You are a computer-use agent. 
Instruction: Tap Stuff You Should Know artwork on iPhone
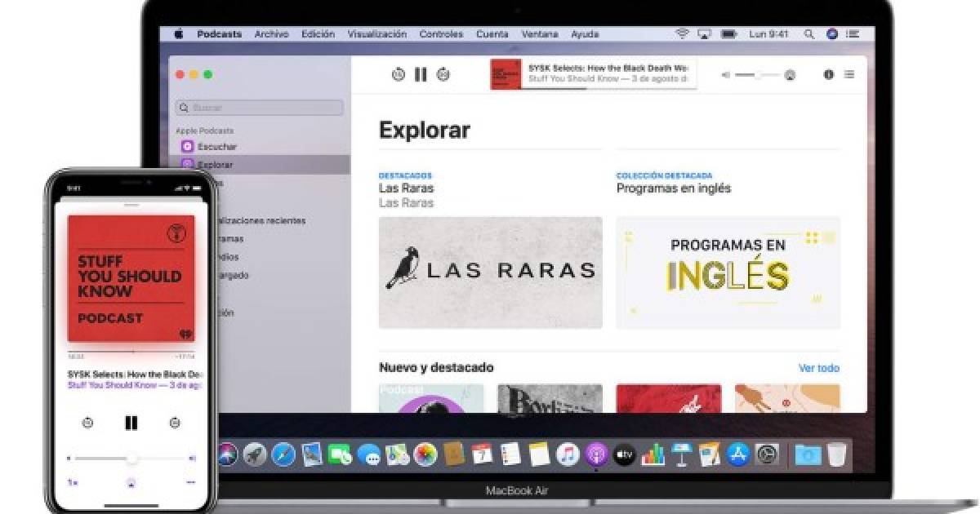(x=131, y=277)
